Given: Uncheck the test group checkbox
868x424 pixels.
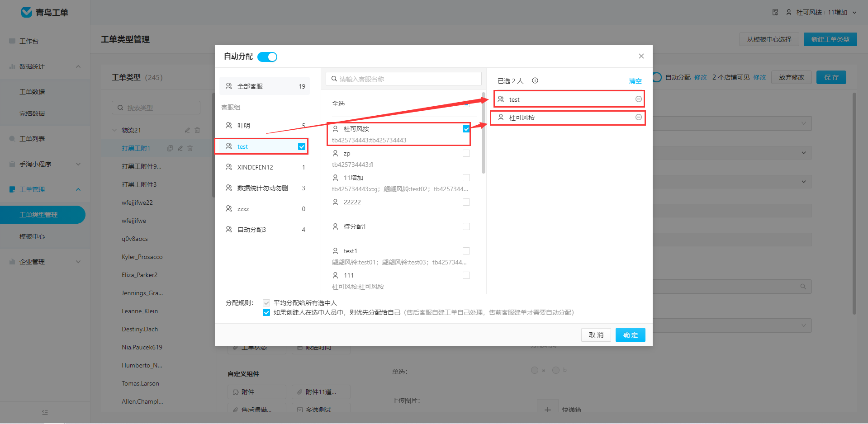Looking at the screenshot, I should tap(302, 146).
